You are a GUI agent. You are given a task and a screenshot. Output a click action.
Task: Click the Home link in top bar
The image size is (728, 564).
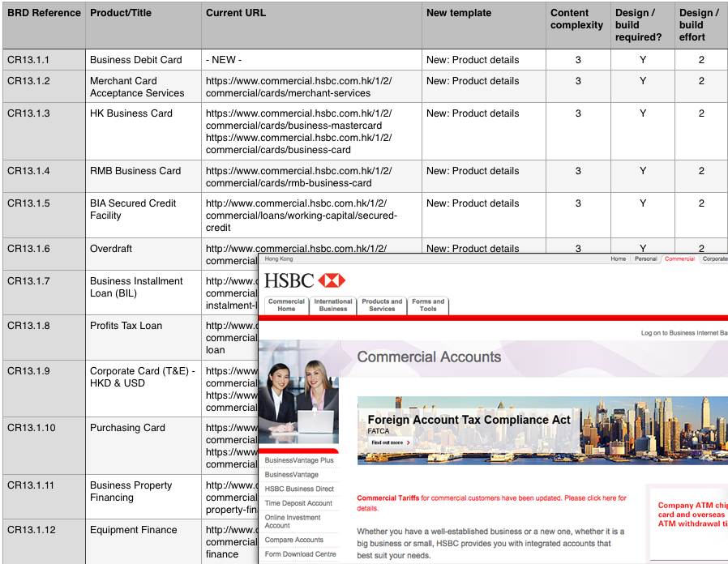pyautogui.click(x=618, y=258)
